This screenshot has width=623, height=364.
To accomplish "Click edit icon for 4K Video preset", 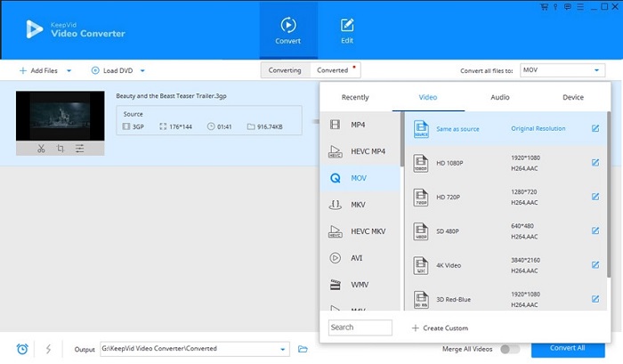I will pyautogui.click(x=595, y=264).
